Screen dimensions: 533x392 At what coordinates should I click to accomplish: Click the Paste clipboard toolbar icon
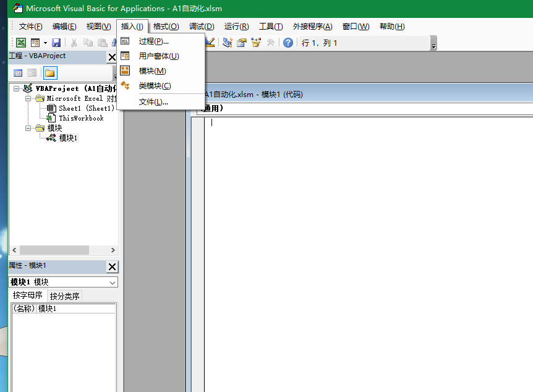pyautogui.click(x=102, y=43)
